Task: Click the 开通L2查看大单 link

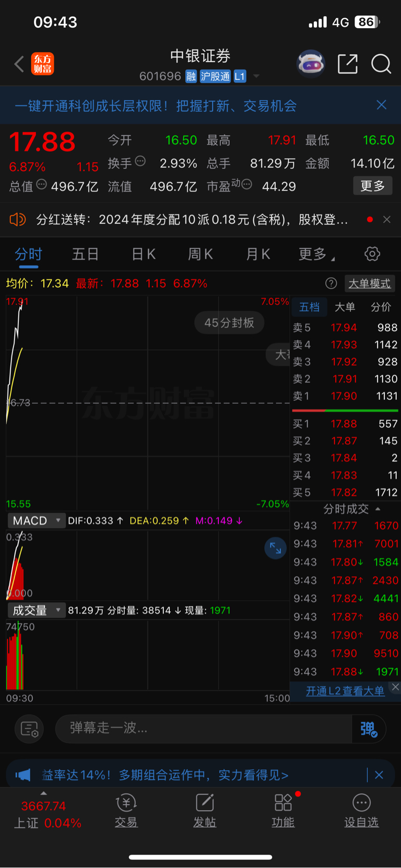Action: point(345,691)
